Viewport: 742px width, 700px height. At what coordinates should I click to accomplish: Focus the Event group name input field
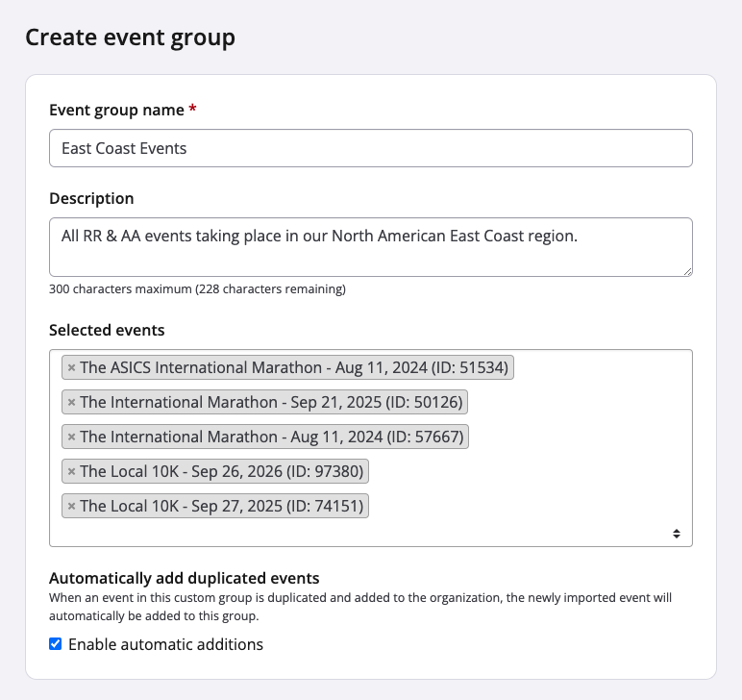tap(370, 148)
